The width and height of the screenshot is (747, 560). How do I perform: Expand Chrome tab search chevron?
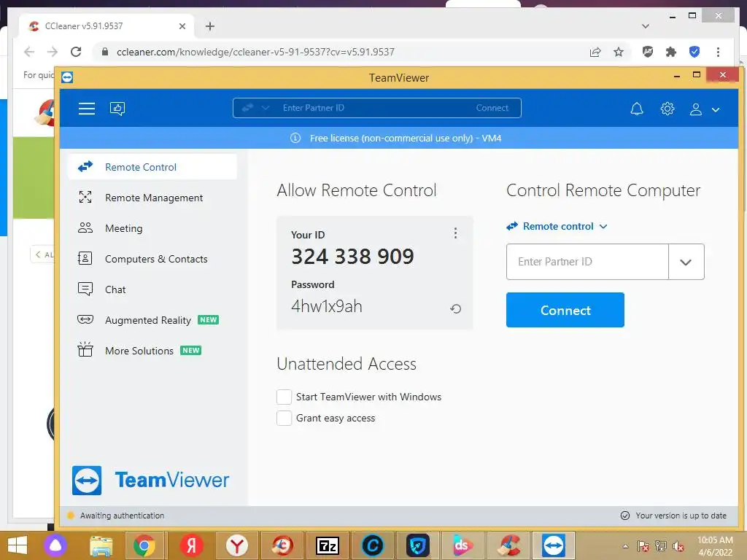(x=645, y=26)
